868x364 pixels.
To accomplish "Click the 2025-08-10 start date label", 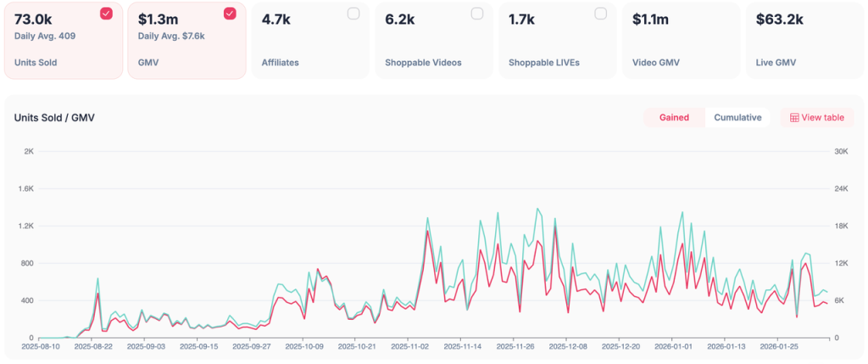I will tap(41, 346).
